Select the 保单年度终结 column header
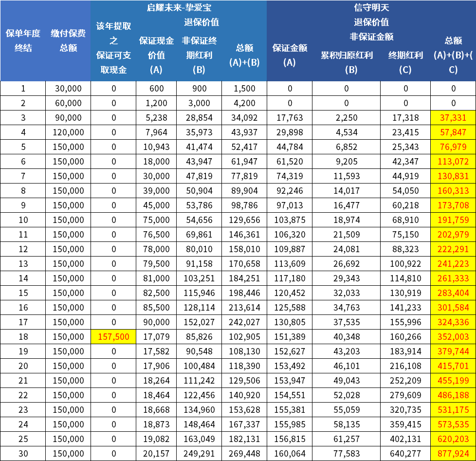The image size is (476, 461). pos(23,40)
